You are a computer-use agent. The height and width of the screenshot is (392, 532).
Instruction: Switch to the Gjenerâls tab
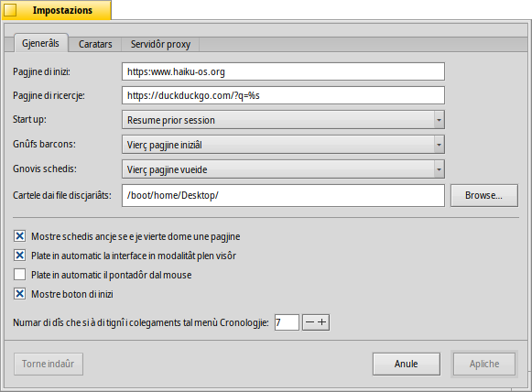[x=40, y=43]
